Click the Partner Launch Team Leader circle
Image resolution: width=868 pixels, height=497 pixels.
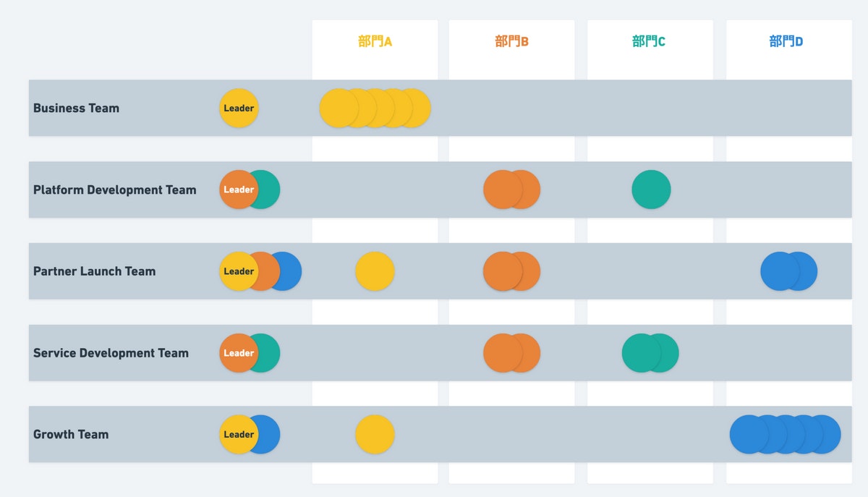coord(237,271)
